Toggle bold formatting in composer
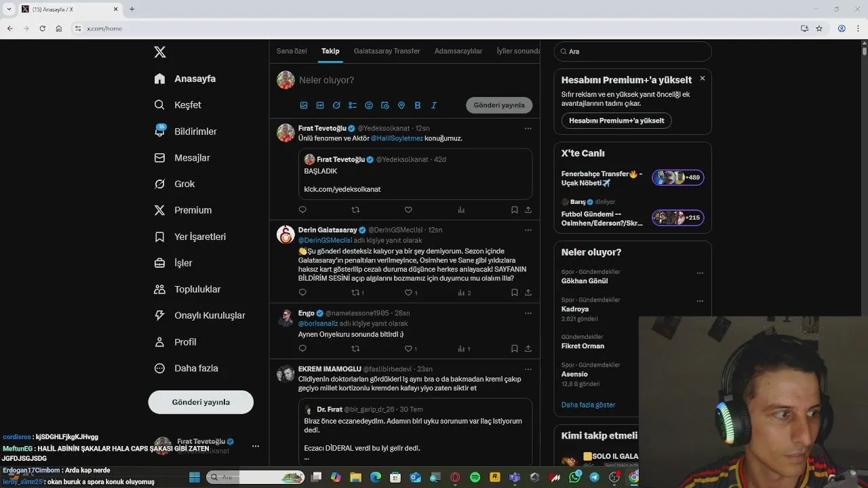868x488 pixels. click(418, 106)
